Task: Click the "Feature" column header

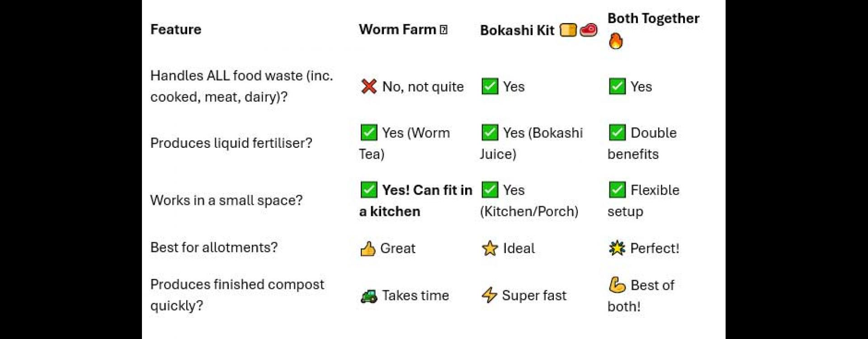Action: [176, 29]
